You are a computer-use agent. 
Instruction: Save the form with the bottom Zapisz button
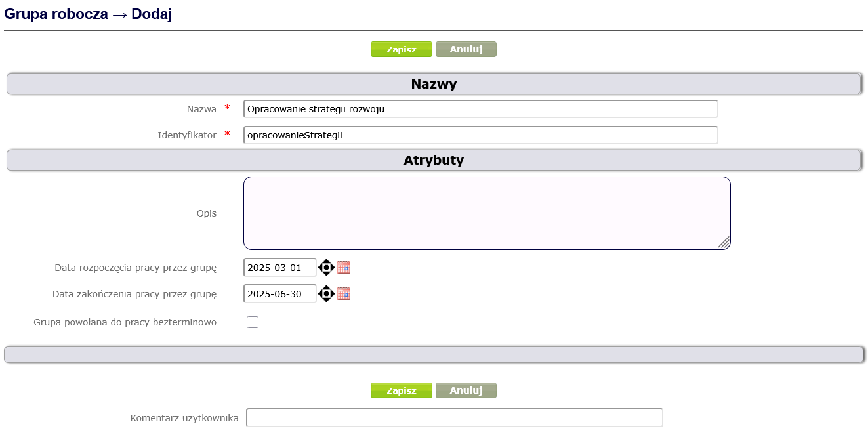[x=401, y=390]
